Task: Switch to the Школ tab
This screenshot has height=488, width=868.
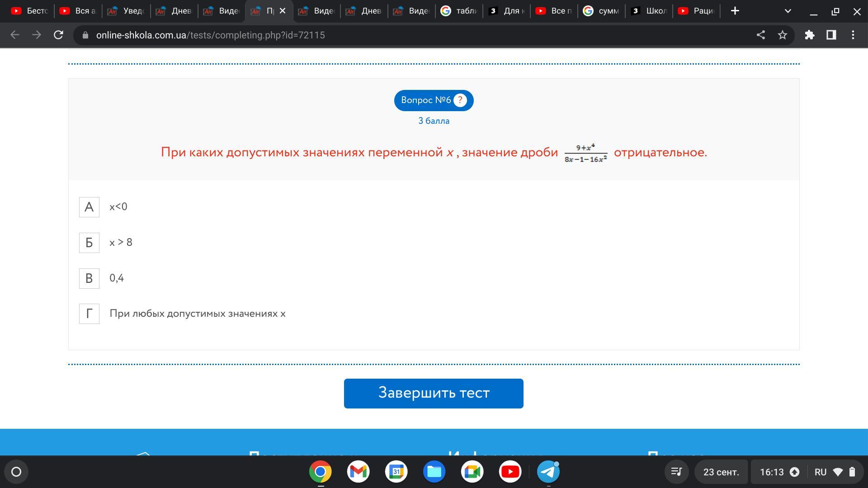Action: 649,11
